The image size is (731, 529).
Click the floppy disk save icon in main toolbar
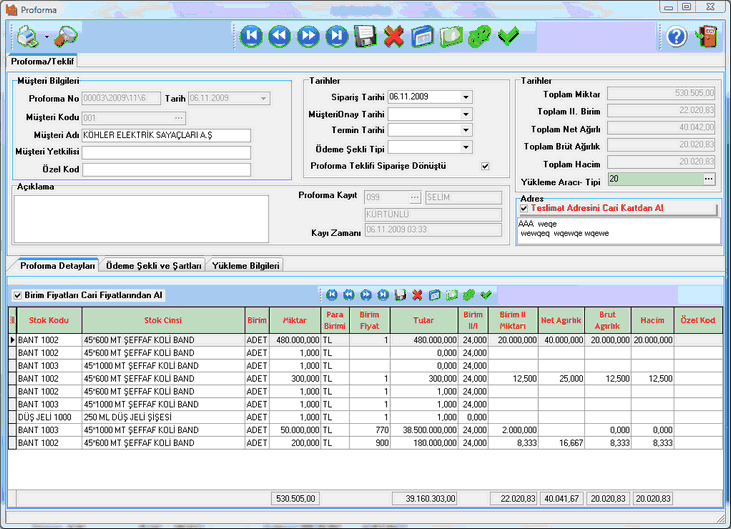(x=365, y=36)
